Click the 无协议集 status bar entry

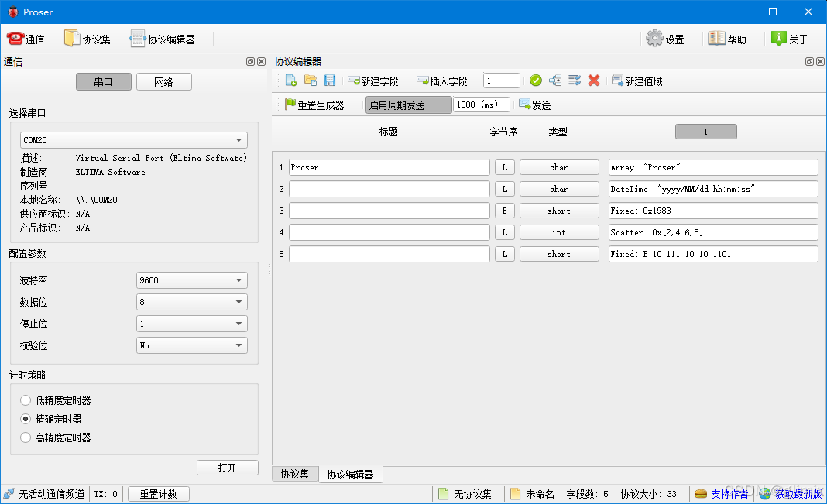(465, 494)
